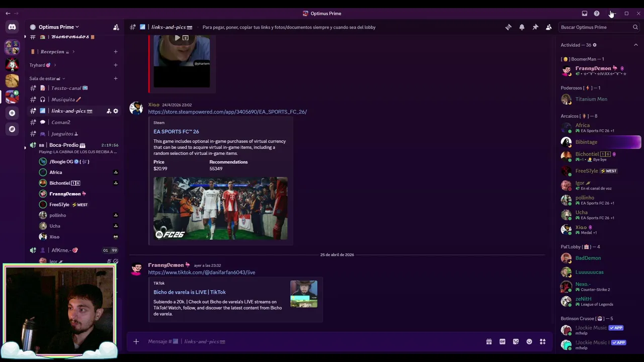Open EA SPORTS FC™ 26 embed title
Image resolution: width=644 pixels, height=362 pixels.
pyautogui.click(x=176, y=132)
